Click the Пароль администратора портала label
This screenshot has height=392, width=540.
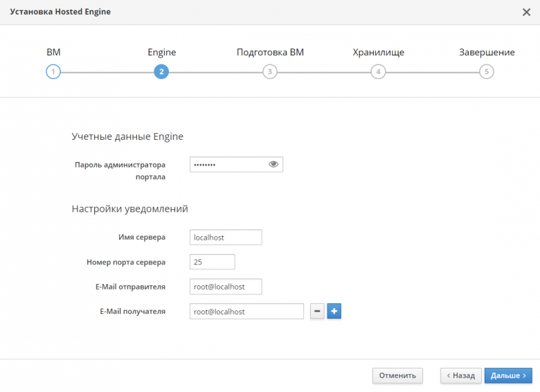[120, 170]
